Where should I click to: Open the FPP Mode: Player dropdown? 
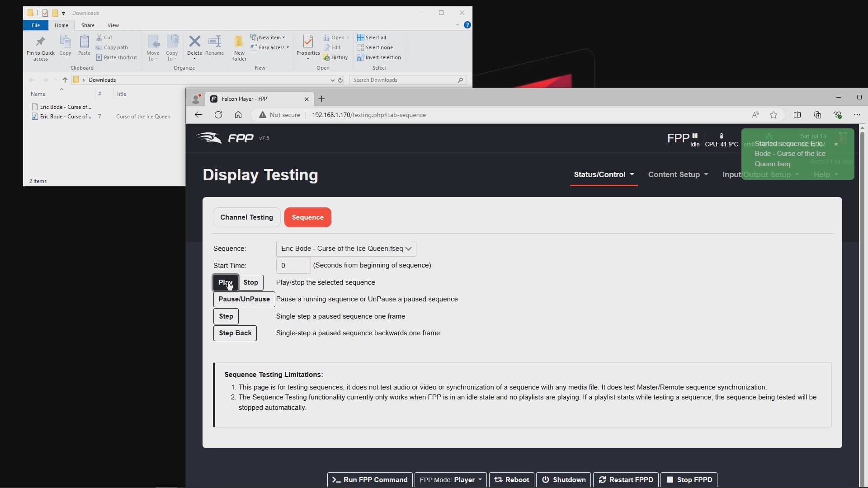450,479
